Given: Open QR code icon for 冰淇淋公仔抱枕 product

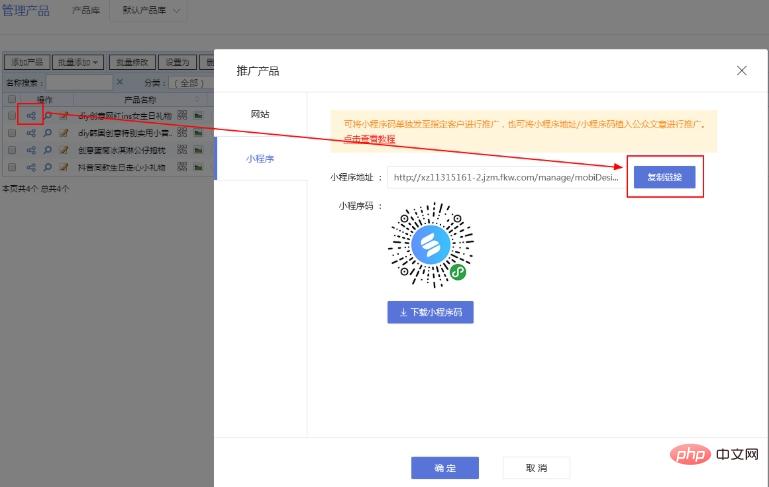Looking at the screenshot, I should coord(182,150).
